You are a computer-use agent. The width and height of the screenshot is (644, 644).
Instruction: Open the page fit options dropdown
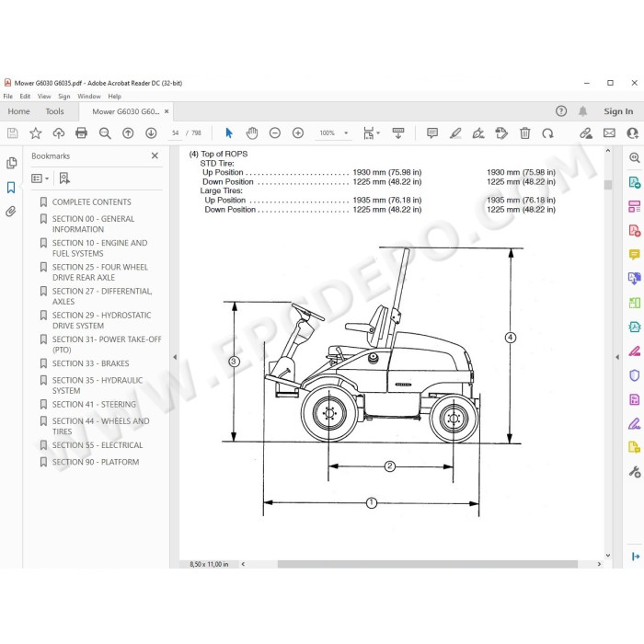pyautogui.click(x=372, y=133)
